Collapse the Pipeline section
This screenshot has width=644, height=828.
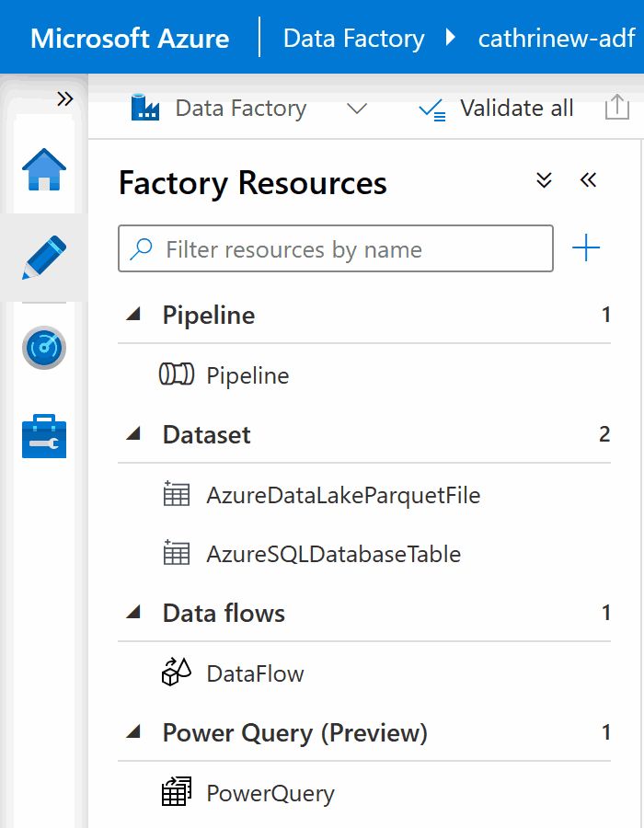(x=134, y=315)
